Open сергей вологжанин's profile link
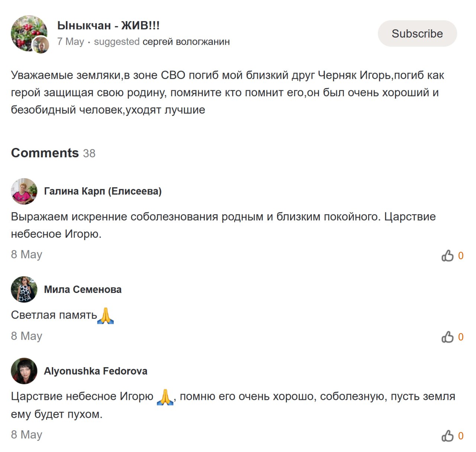476x452 pixels. pyautogui.click(x=186, y=42)
